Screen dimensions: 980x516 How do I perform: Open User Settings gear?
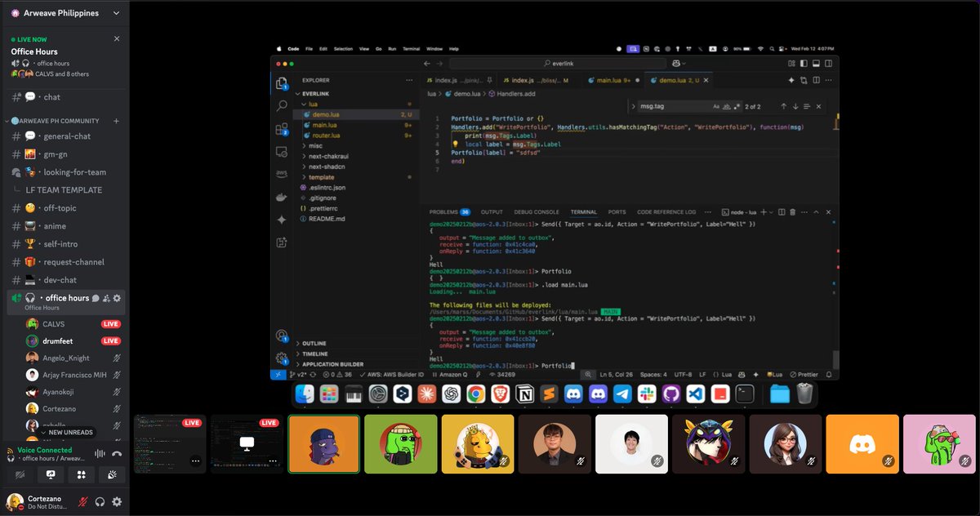118,501
